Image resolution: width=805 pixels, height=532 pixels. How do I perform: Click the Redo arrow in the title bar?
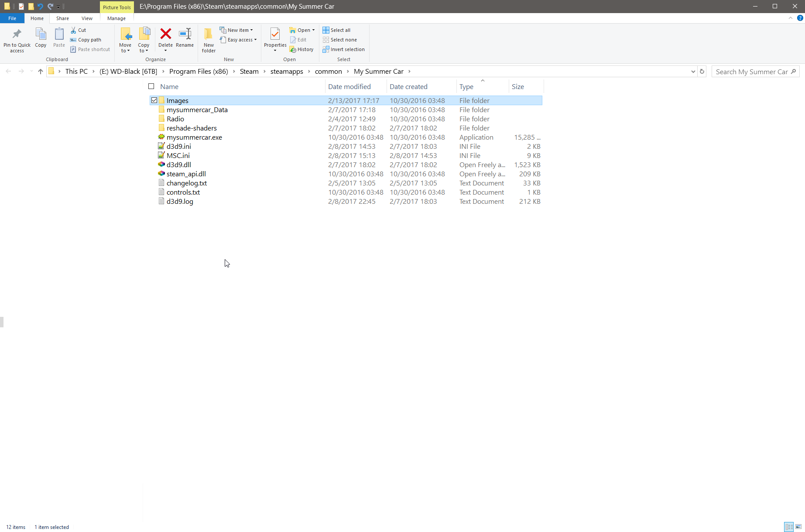pos(50,7)
